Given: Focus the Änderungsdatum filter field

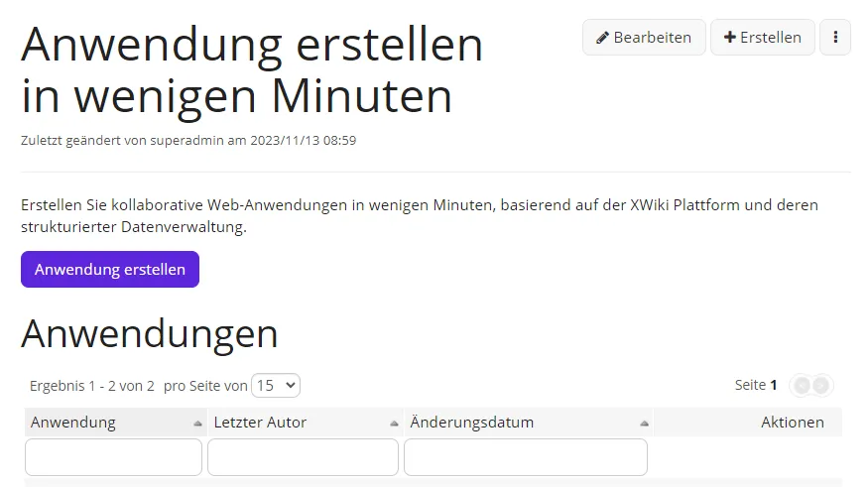Looking at the screenshot, I should click(526, 457).
